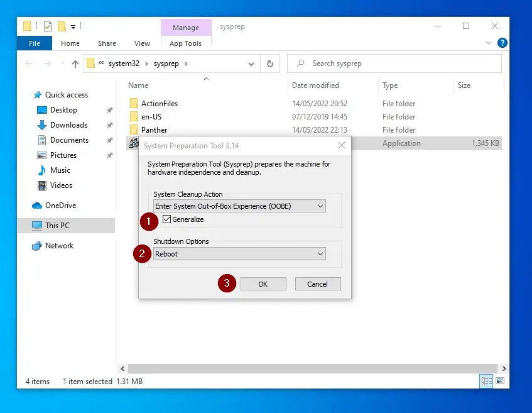This screenshot has height=413, width=532.
Task: Click OK in System Preparation Tool
Action: [263, 284]
